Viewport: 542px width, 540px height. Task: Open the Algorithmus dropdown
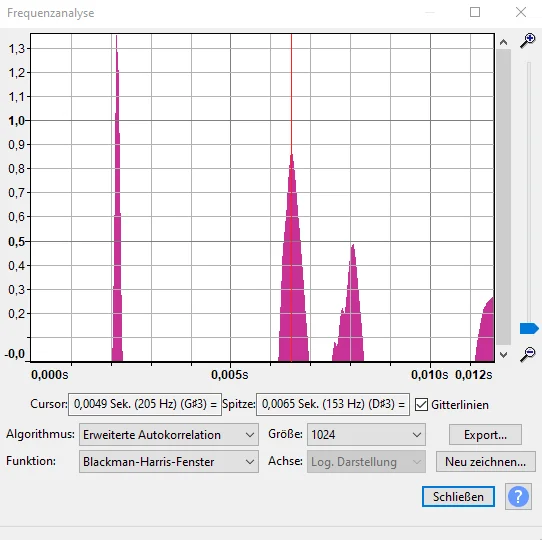tap(169, 435)
